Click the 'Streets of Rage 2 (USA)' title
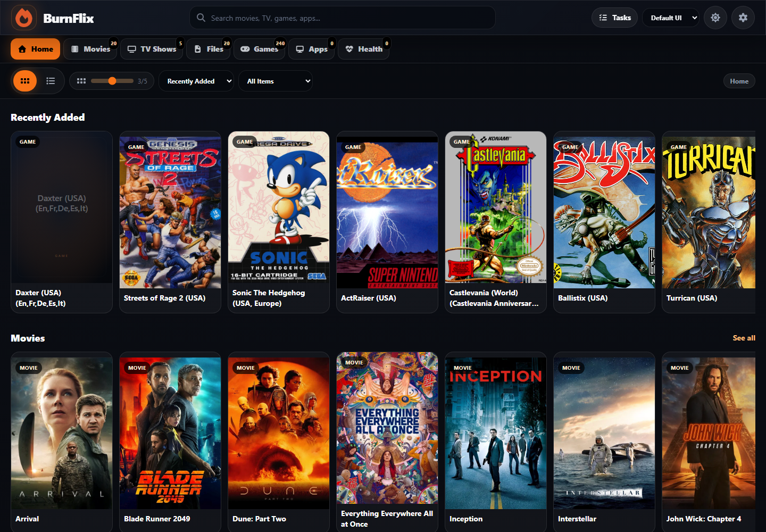This screenshot has height=532, width=766. pyautogui.click(x=164, y=298)
